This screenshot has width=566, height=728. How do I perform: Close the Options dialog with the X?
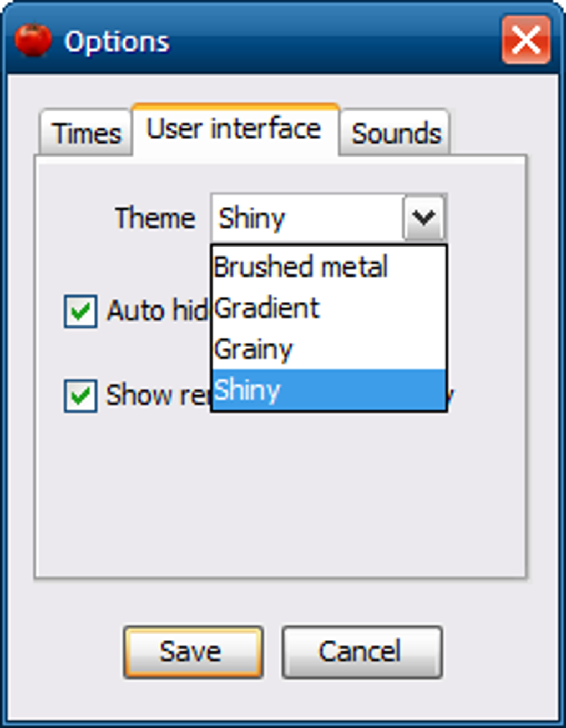pos(526,40)
